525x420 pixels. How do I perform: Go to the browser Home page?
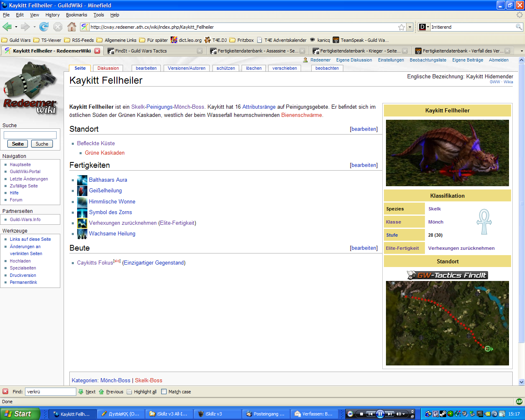click(71, 27)
